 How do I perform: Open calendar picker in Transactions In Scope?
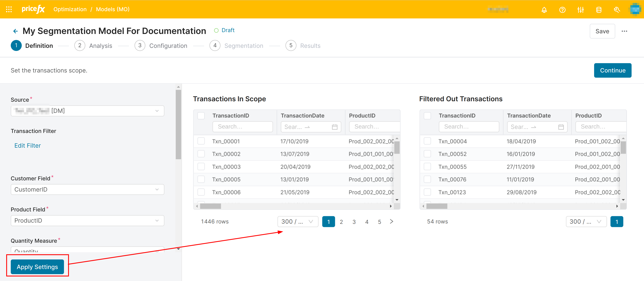coord(335,127)
